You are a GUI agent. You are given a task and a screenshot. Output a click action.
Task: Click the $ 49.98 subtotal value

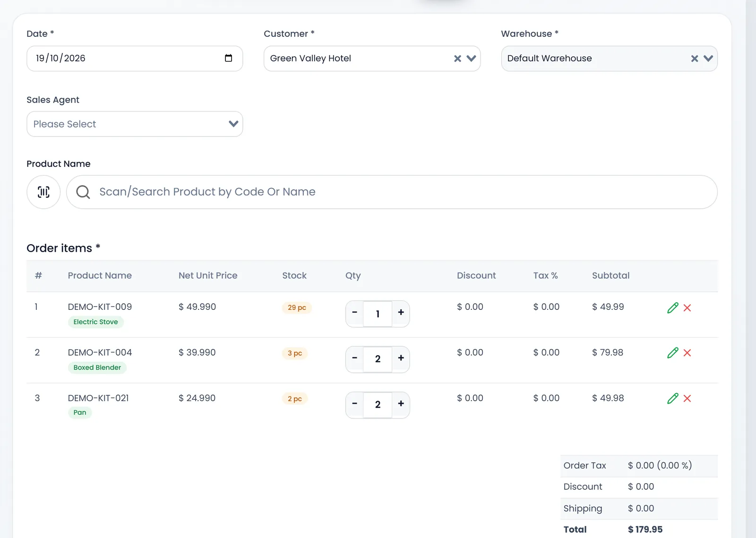(608, 398)
